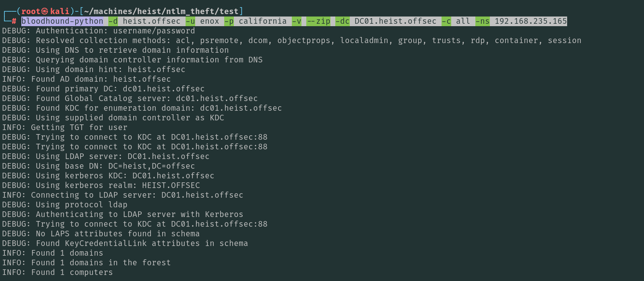Click the username argument enox
Screen dimensions: 644x281
point(210,21)
